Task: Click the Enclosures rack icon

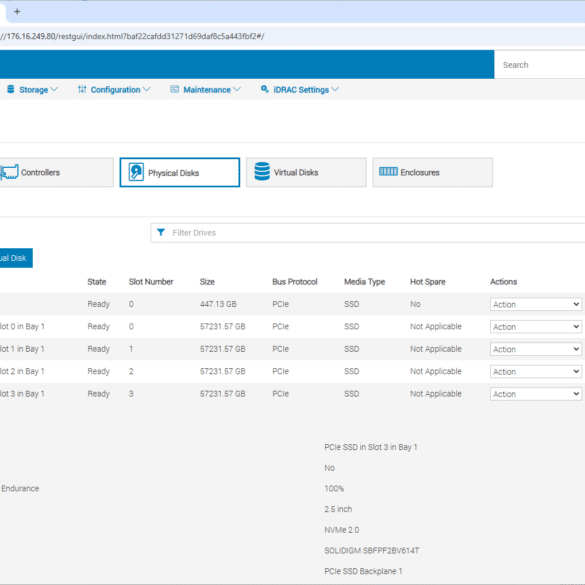Action: pos(388,171)
